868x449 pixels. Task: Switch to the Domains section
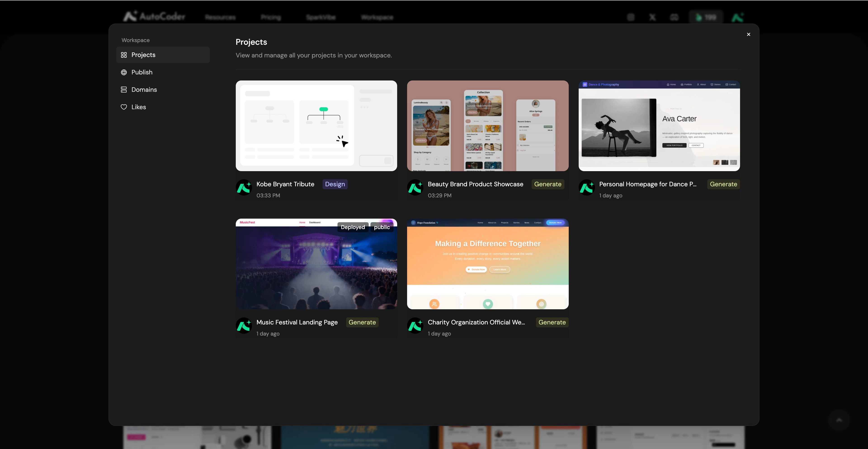point(144,90)
